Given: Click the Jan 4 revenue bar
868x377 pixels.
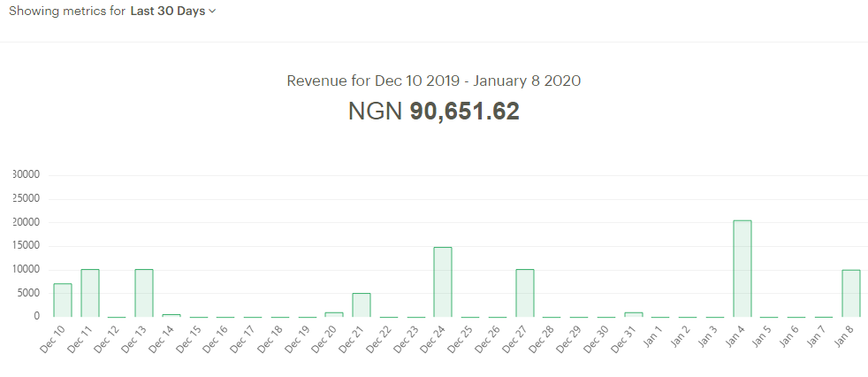Looking at the screenshot, I should pyautogui.click(x=742, y=268).
